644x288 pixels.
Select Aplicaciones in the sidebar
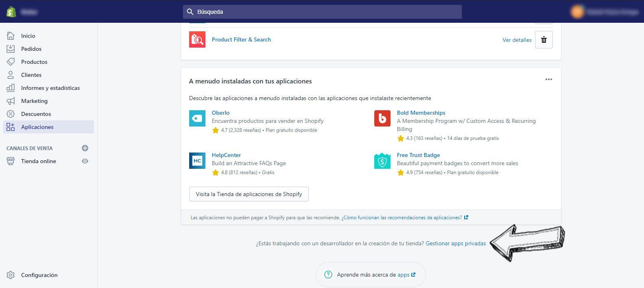pyautogui.click(x=48, y=127)
